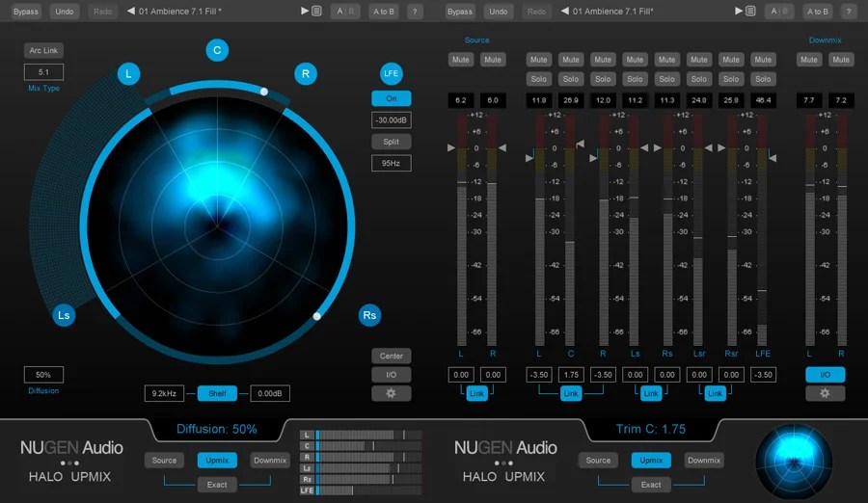This screenshot has width=868, height=503.
Task: Toggle Exact mode in left plugin window
Action: pyautogui.click(x=217, y=485)
